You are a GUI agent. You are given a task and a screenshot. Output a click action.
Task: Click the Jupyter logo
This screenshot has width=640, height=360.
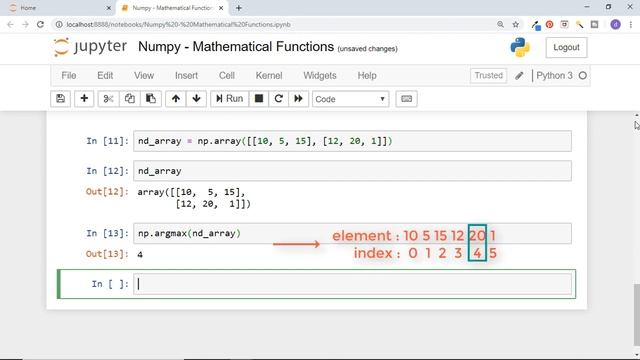tap(91, 47)
